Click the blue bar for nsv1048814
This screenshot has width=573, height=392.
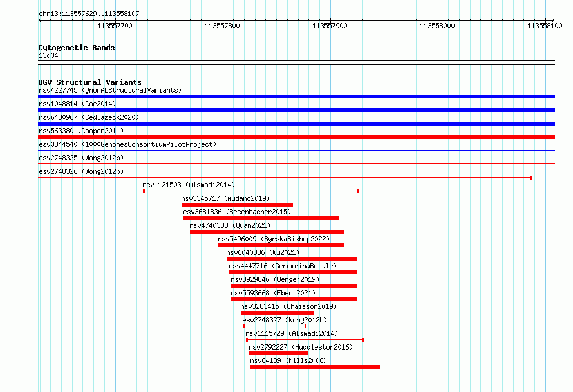pyautogui.click(x=296, y=110)
